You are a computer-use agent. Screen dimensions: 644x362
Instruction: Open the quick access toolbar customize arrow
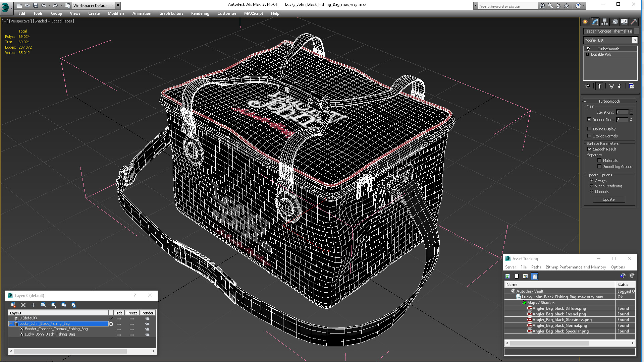(x=118, y=5)
